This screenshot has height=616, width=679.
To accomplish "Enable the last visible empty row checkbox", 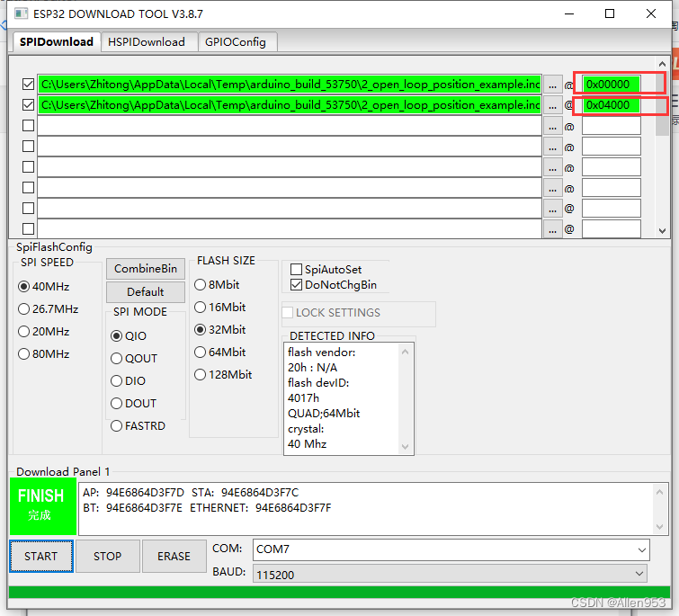I will pyautogui.click(x=28, y=228).
